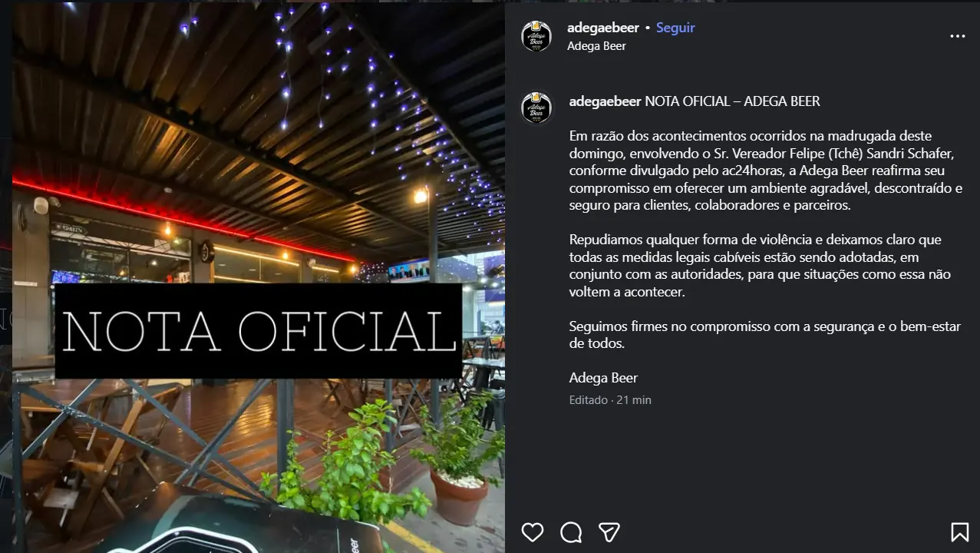980x553 pixels.
Task: Click the potted plant in the photo
Action: point(459,461)
